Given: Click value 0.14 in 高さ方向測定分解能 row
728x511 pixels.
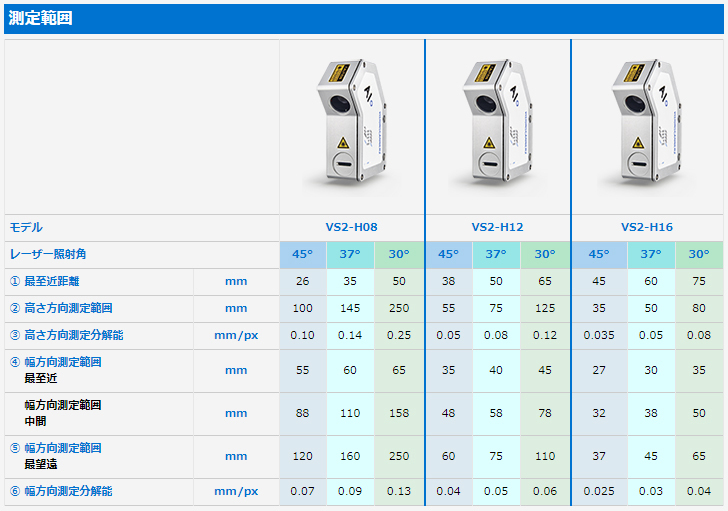Looking at the screenshot, I should [x=350, y=335].
